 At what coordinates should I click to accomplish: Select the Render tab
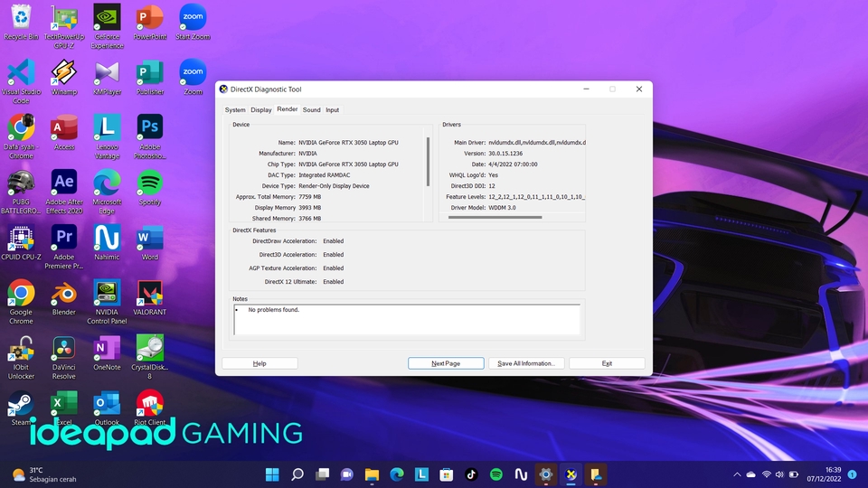coord(287,109)
